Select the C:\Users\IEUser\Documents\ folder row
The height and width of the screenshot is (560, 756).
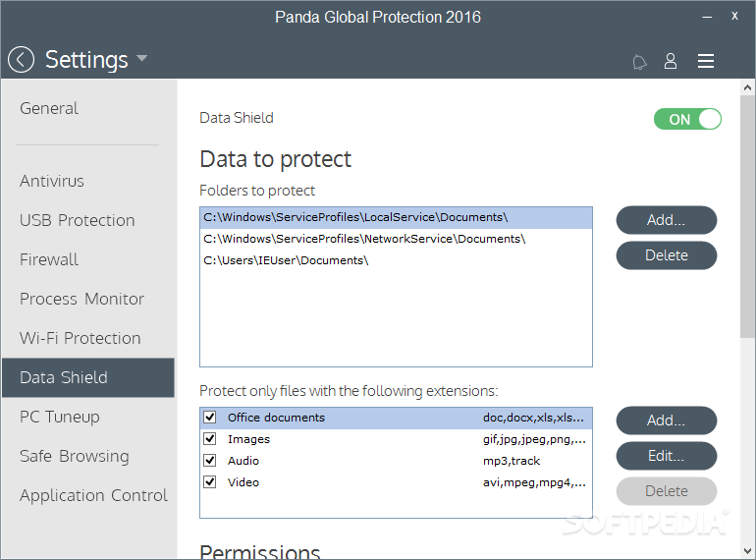click(396, 260)
